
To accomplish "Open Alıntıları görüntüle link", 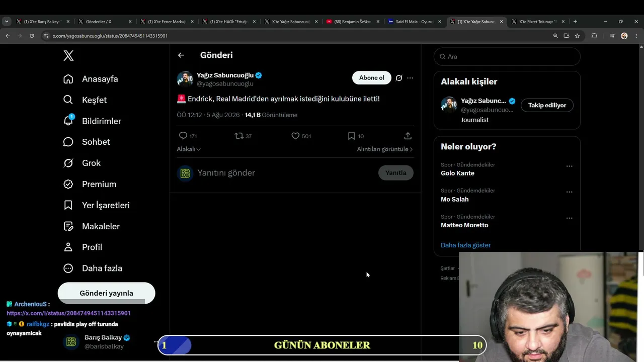I will [385, 149].
